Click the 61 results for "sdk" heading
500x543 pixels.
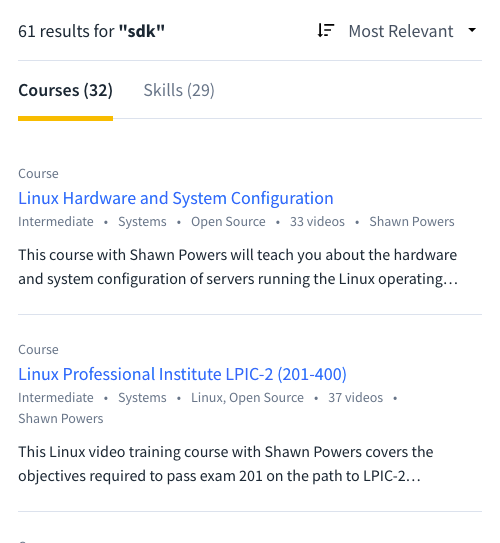(x=91, y=31)
